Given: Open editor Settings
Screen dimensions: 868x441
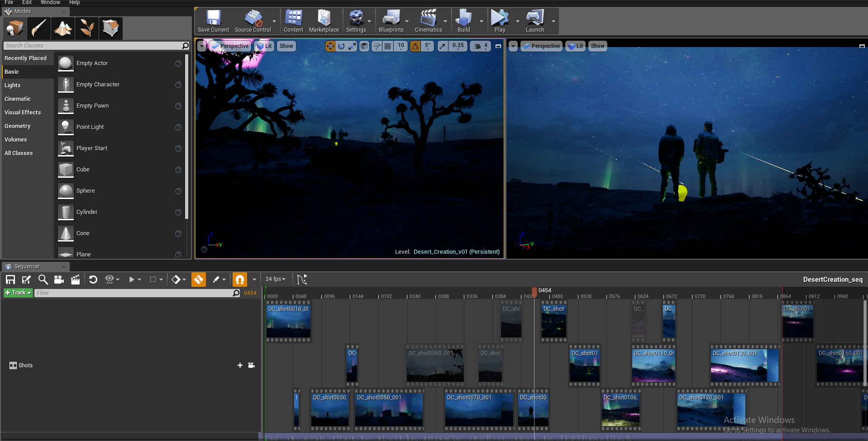Looking at the screenshot, I should pyautogui.click(x=356, y=21).
